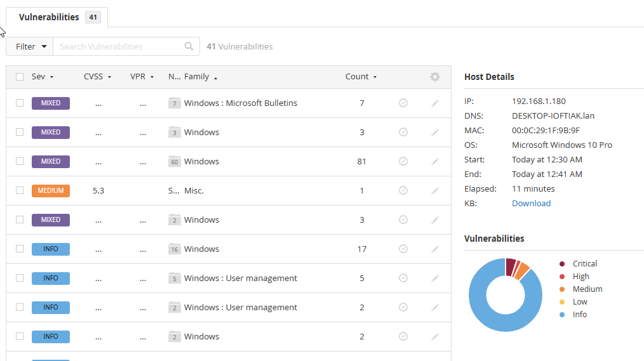Click folder icon labeled 3 in MIXED Windows row
This screenshot has height=361, width=644.
click(175, 132)
